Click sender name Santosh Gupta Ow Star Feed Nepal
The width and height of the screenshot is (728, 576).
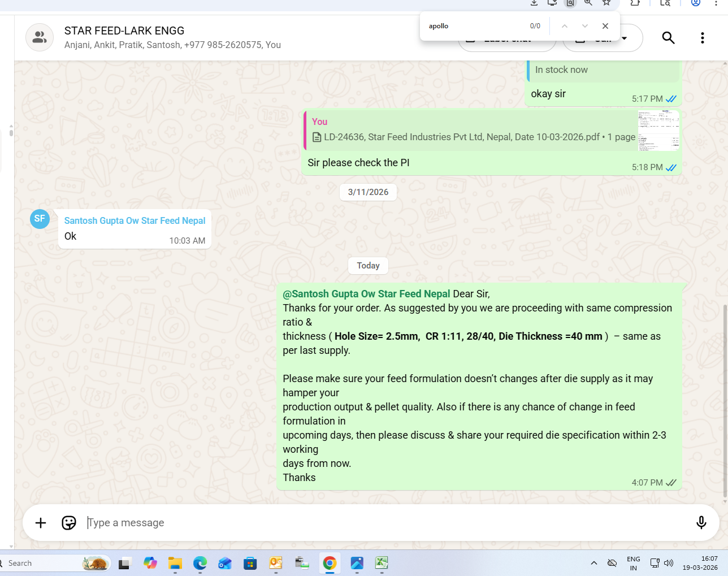[135, 220]
